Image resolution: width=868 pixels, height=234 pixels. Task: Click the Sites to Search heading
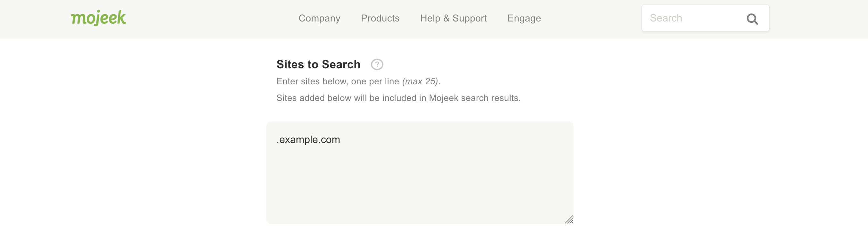(318, 64)
